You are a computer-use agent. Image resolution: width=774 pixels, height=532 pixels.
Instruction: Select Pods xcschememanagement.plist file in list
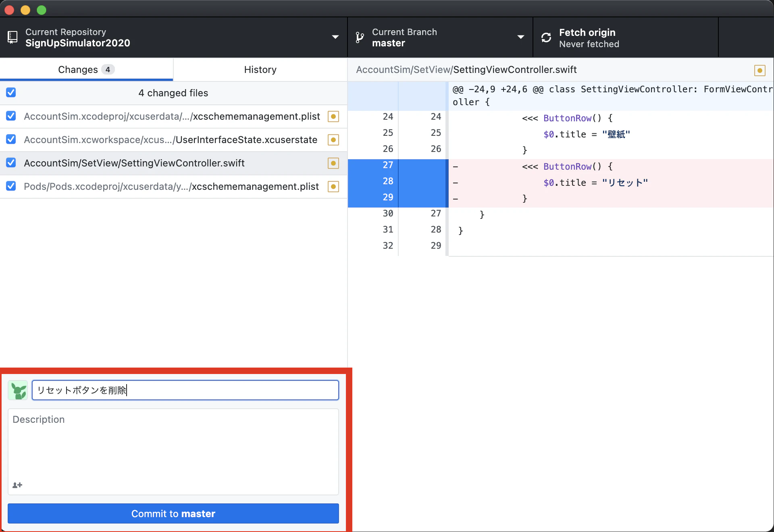tap(173, 187)
